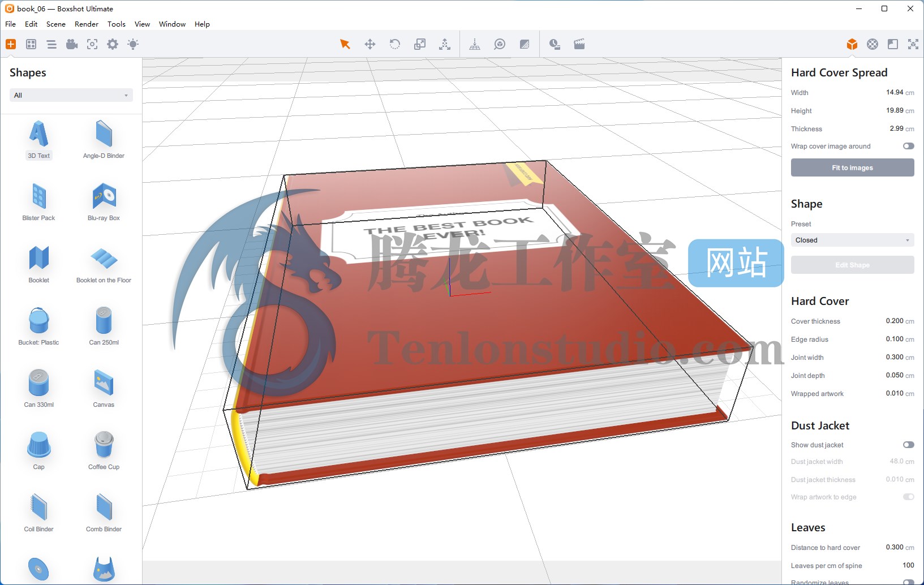
Task: Click the camera fit view icon
Action: point(500,44)
